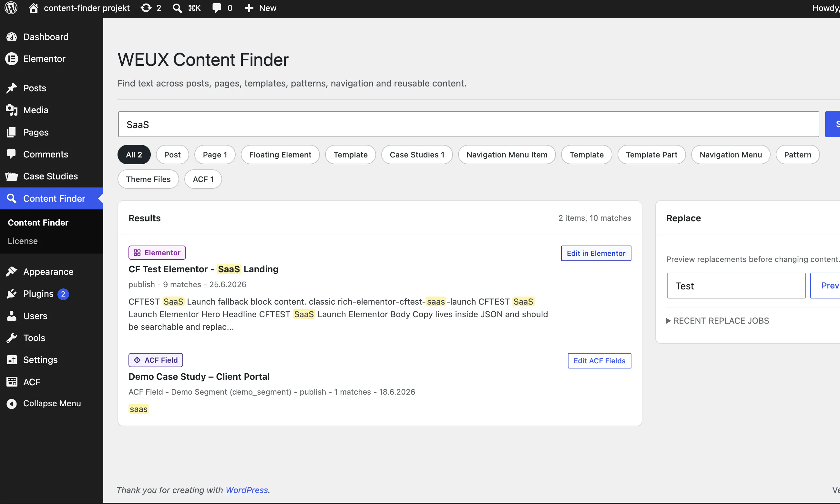The height and width of the screenshot is (504, 840).
Task: Click the replacement text field containing Test
Action: point(736,286)
